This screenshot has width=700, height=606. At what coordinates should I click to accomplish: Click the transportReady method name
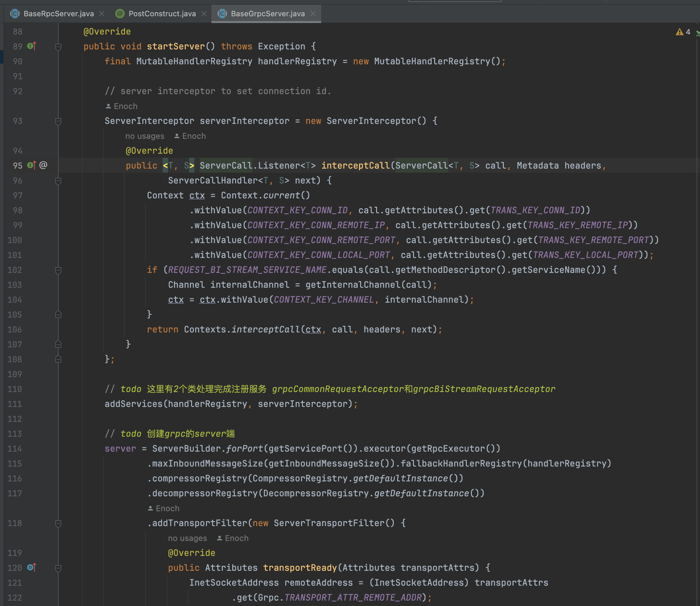300,568
